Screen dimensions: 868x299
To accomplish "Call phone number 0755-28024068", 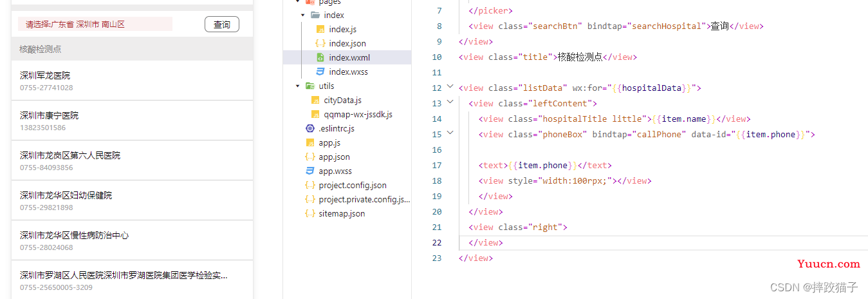I will [46, 247].
